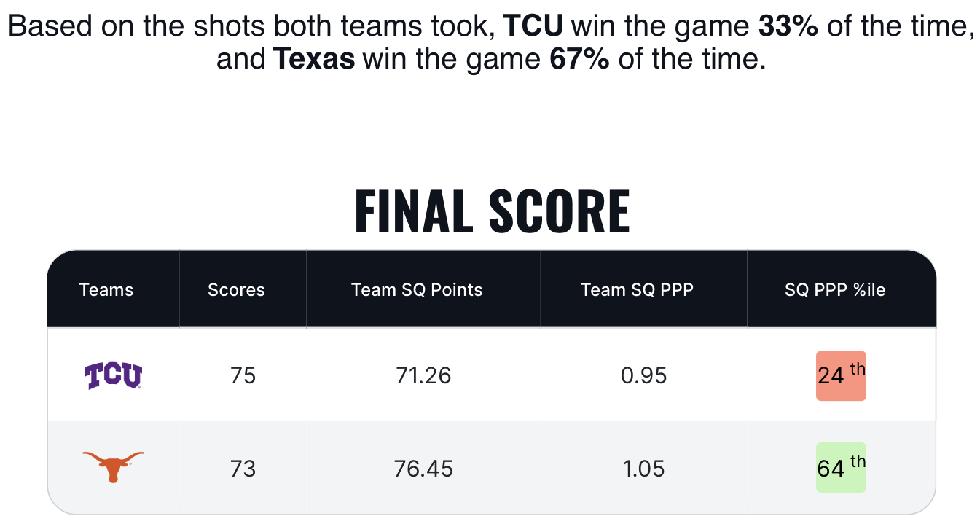This screenshot has height=532, width=980.
Task: Click Texas's SQ PPP value 1.05
Action: 644,468
